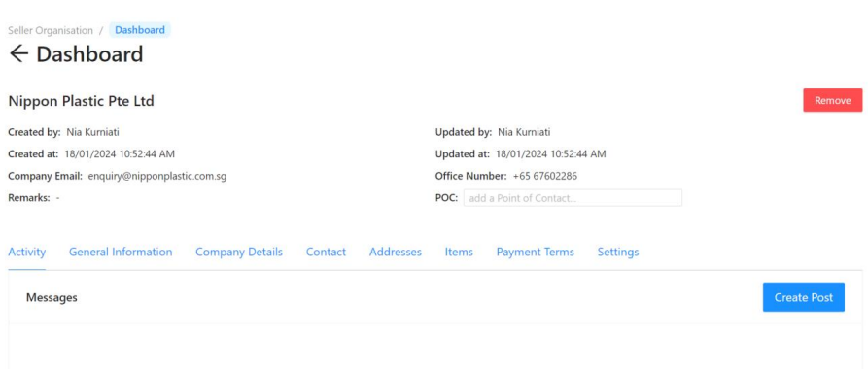Show the Addresses tab

[396, 253]
